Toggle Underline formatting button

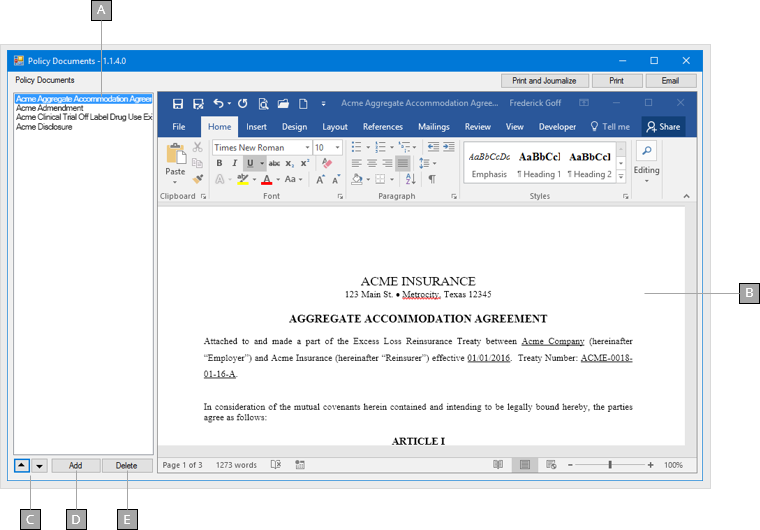[249, 163]
